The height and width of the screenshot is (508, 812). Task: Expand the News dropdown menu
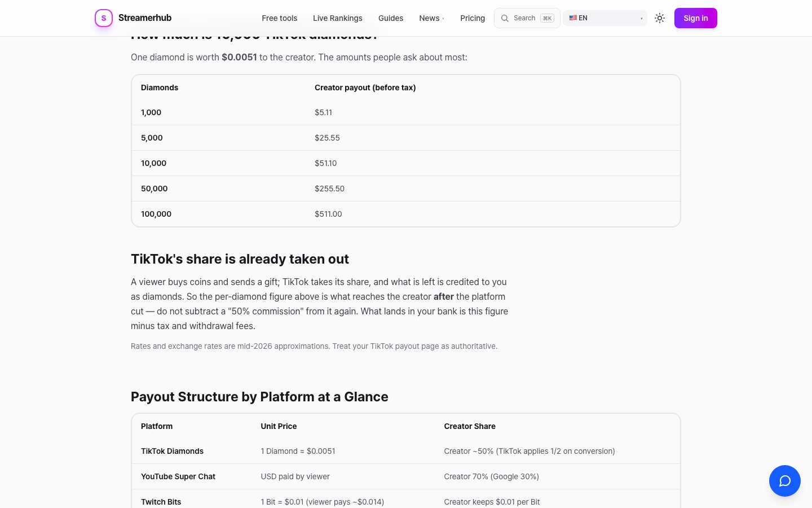click(432, 18)
